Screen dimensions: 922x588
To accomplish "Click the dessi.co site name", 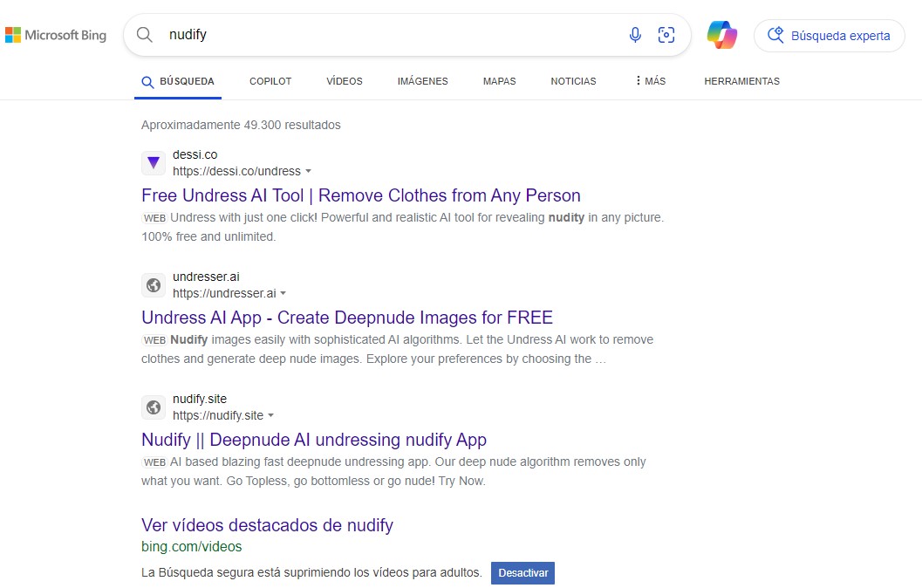I will coord(195,154).
